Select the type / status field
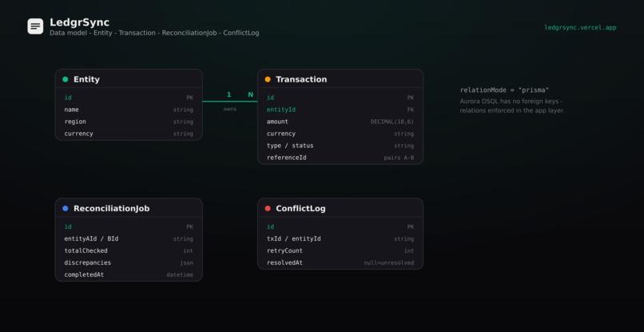The height and width of the screenshot is (332, 644). pyautogui.click(x=340, y=146)
